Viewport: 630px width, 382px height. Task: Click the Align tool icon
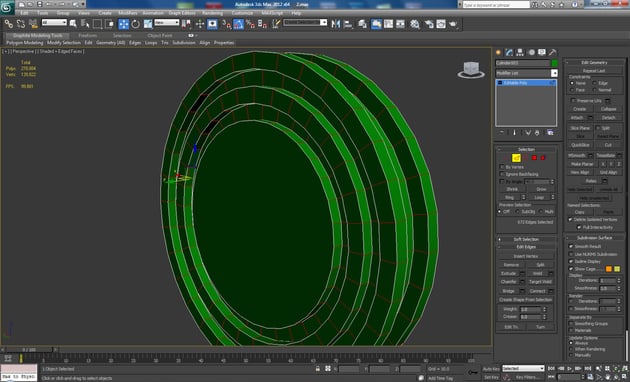(x=348, y=24)
